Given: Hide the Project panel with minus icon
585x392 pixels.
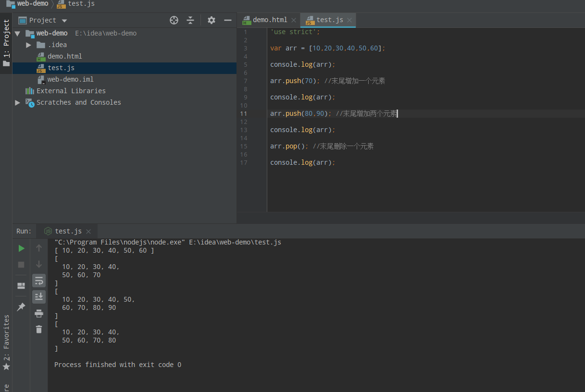Looking at the screenshot, I should point(228,20).
